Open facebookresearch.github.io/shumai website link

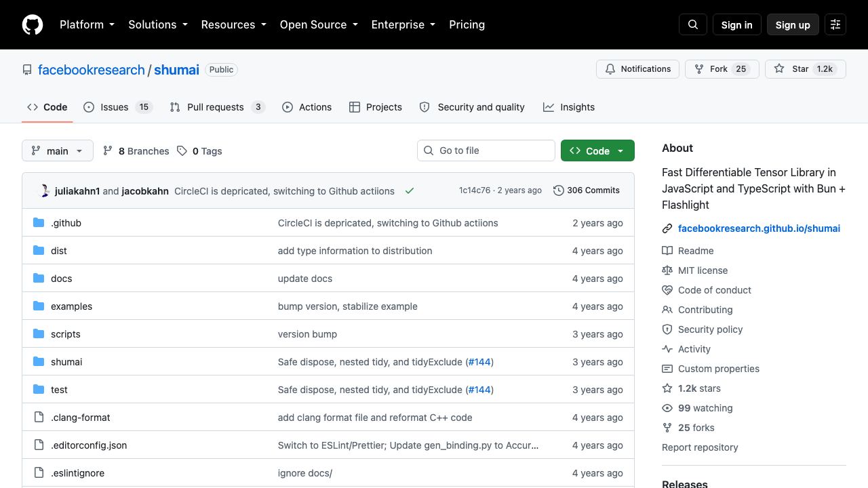click(759, 228)
